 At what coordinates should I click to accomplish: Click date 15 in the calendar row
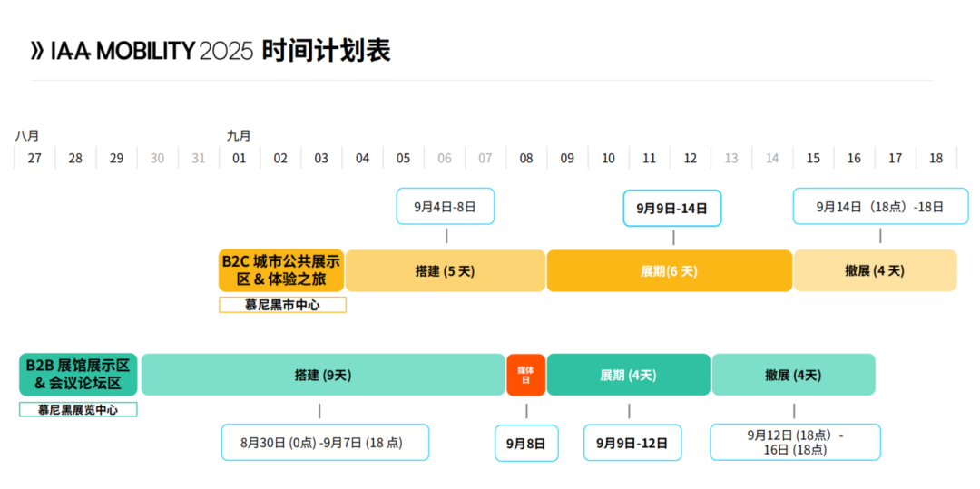(814, 159)
